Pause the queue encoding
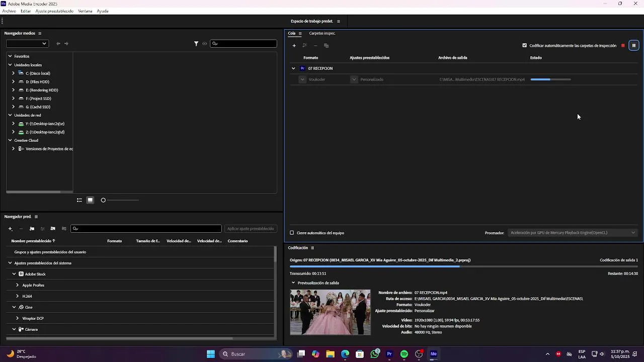644x362 pixels. pyautogui.click(x=634, y=46)
